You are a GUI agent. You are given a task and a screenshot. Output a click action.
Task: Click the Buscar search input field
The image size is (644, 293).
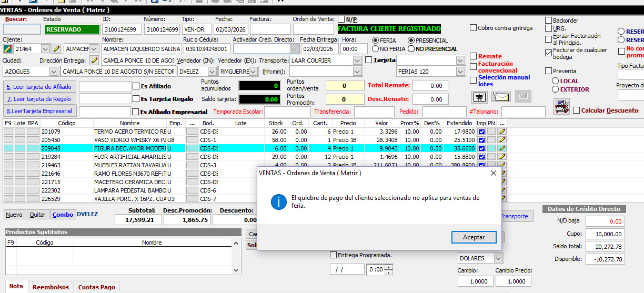pyautogui.click(x=22, y=29)
